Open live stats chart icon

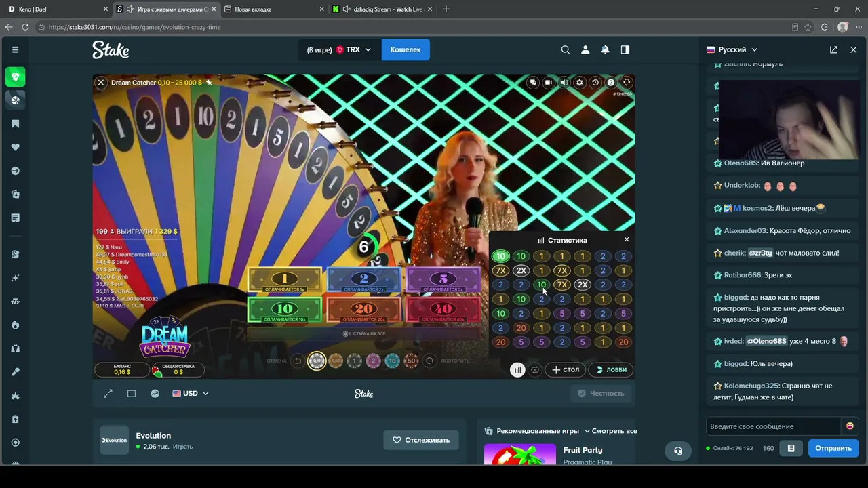coord(155,393)
